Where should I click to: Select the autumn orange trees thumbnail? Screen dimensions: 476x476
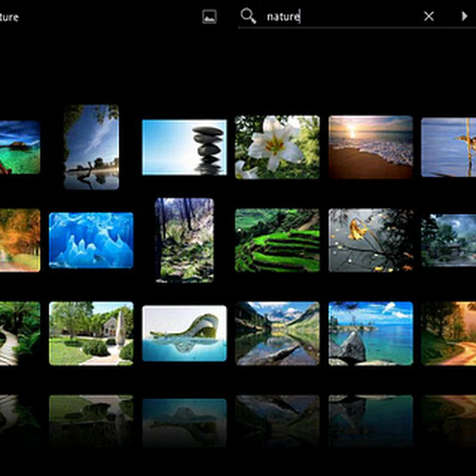pyautogui.click(x=20, y=240)
